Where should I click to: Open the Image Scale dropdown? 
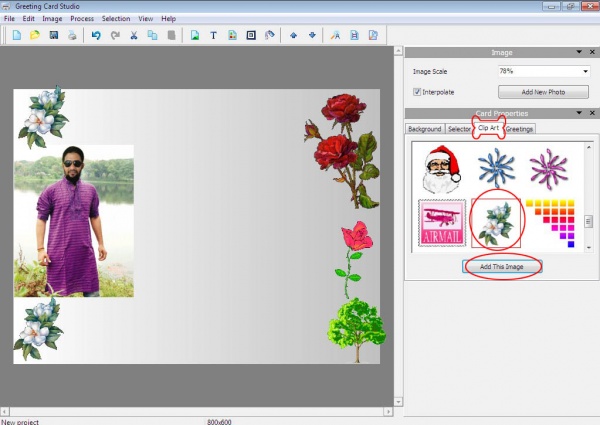click(x=585, y=71)
